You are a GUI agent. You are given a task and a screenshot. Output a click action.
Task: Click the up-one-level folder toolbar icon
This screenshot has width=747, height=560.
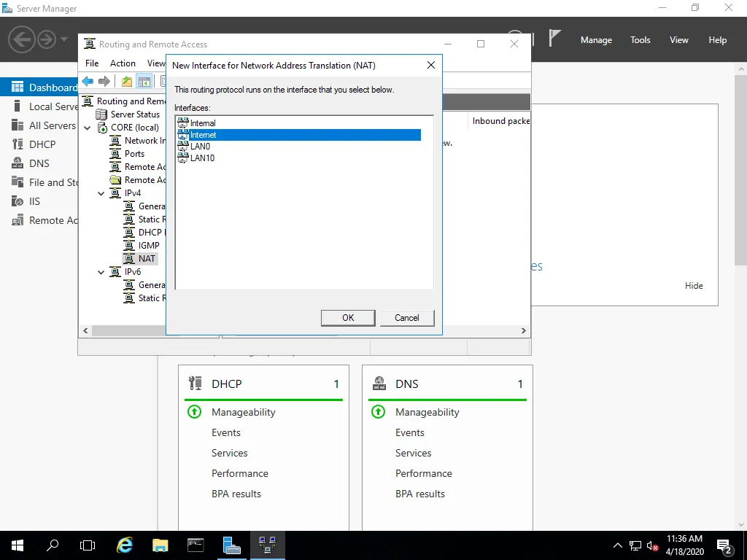(x=127, y=81)
